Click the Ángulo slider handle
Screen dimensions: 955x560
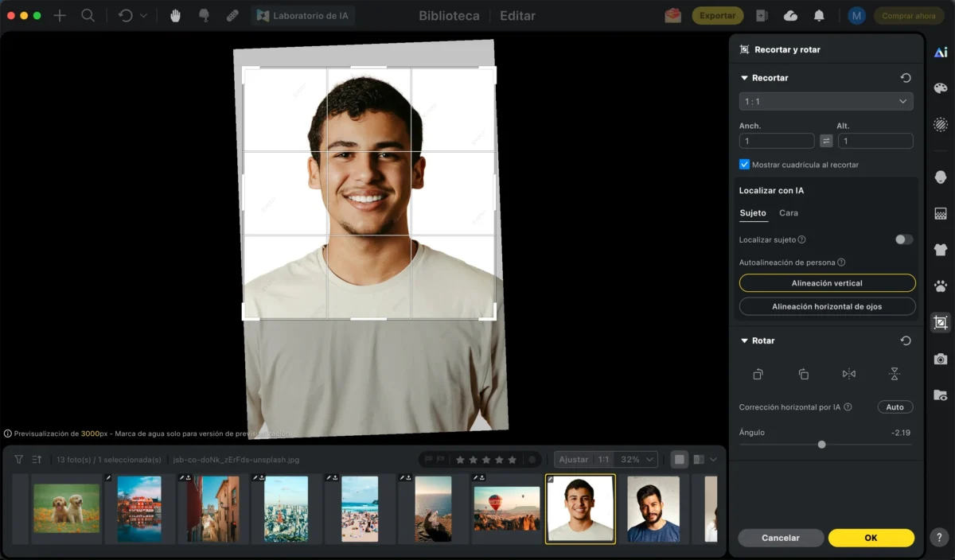coord(821,445)
